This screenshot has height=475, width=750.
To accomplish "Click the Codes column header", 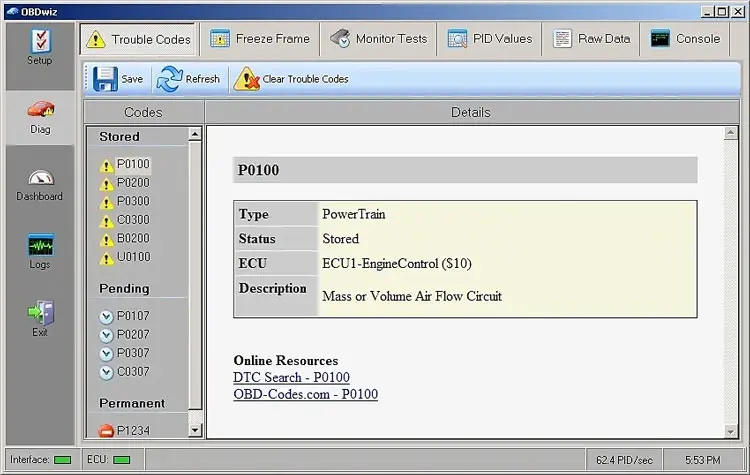I will coord(144,112).
